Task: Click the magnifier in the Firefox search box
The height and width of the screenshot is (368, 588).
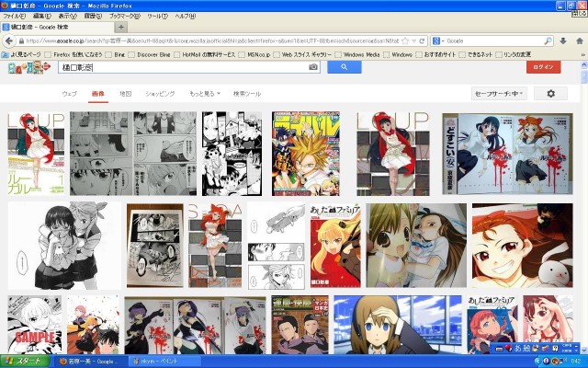Action: pos(548,40)
